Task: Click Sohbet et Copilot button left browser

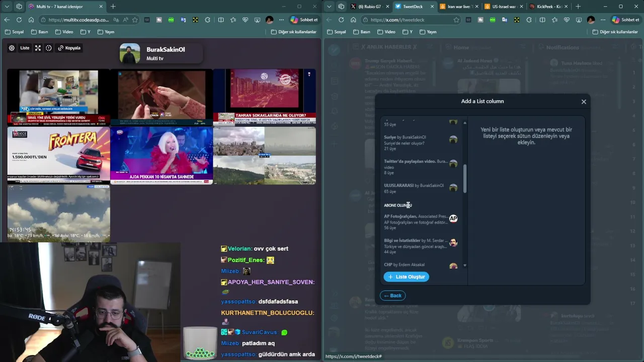Action: (304, 20)
